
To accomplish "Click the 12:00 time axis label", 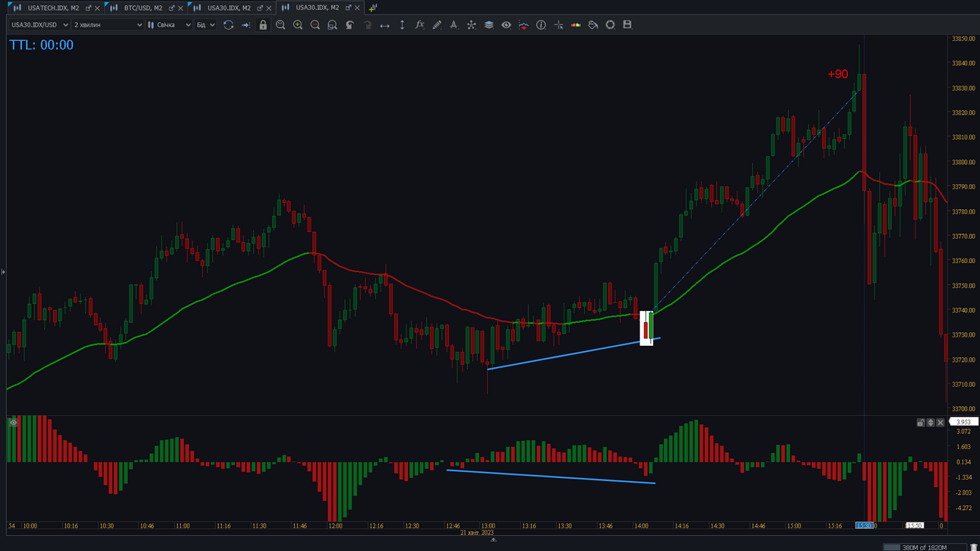I will pyautogui.click(x=335, y=526).
